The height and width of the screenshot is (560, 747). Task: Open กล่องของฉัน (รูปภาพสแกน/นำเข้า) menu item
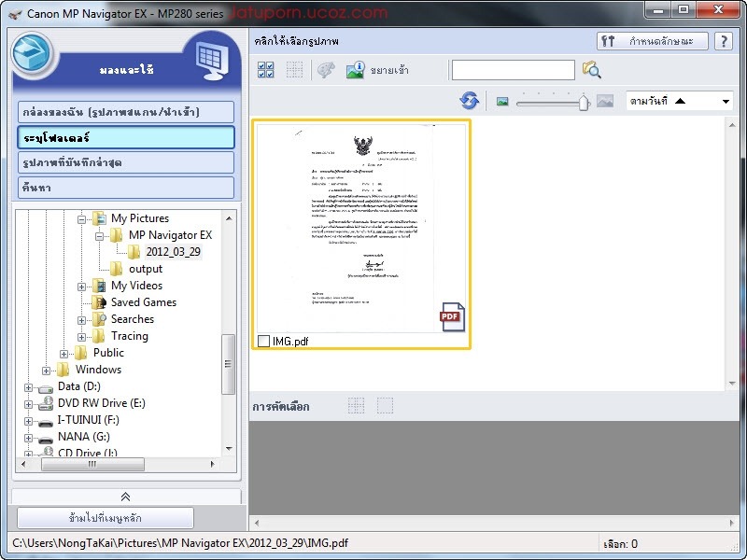click(126, 112)
